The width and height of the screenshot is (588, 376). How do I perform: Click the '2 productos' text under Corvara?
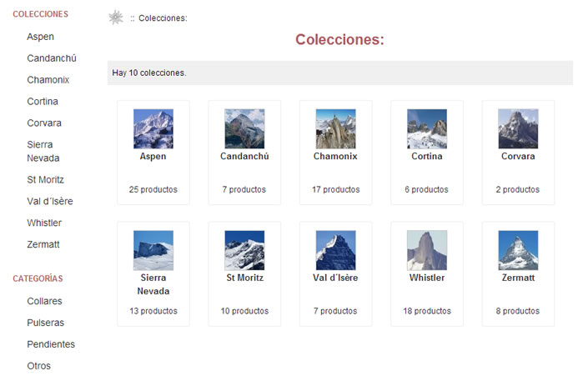click(x=518, y=190)
